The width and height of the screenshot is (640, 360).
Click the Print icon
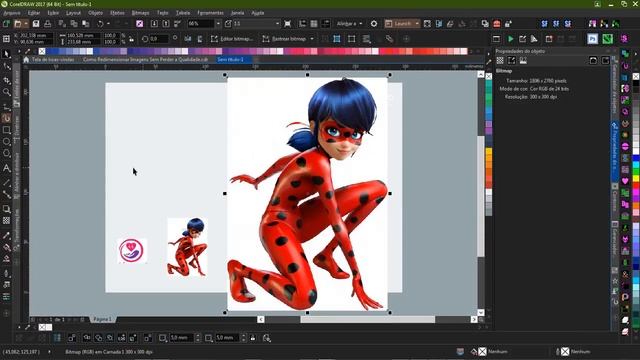(x=48, y=24)
